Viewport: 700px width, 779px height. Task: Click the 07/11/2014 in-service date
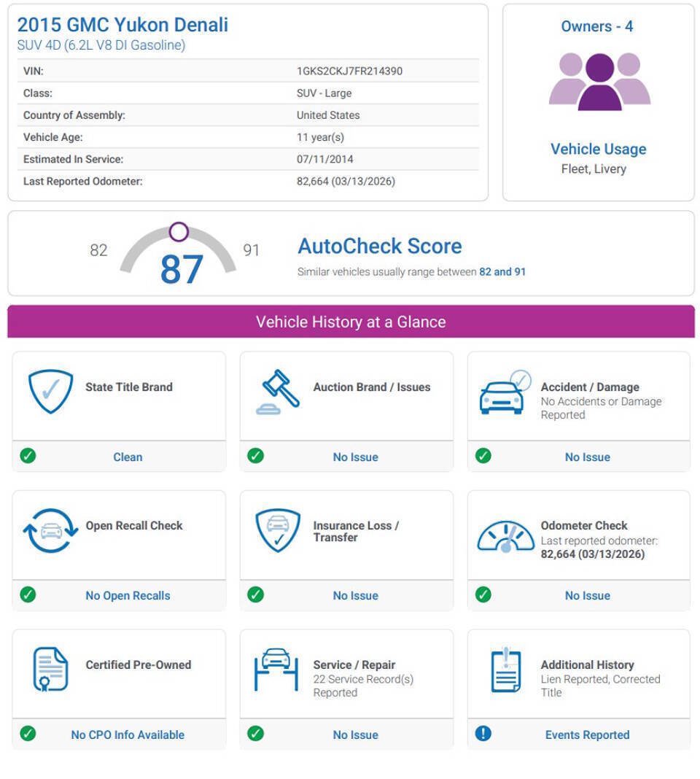pyautogui.click(x=325, y=160)
